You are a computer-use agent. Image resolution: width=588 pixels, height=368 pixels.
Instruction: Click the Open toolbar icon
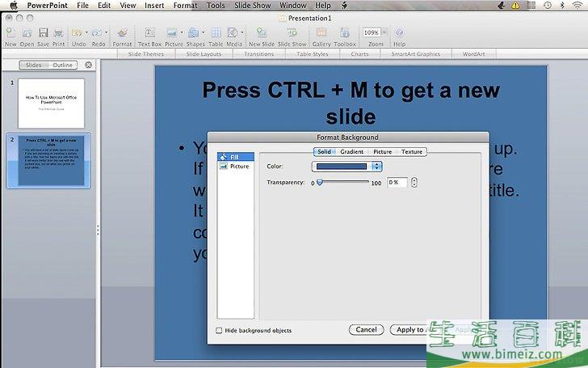point(27,33)
